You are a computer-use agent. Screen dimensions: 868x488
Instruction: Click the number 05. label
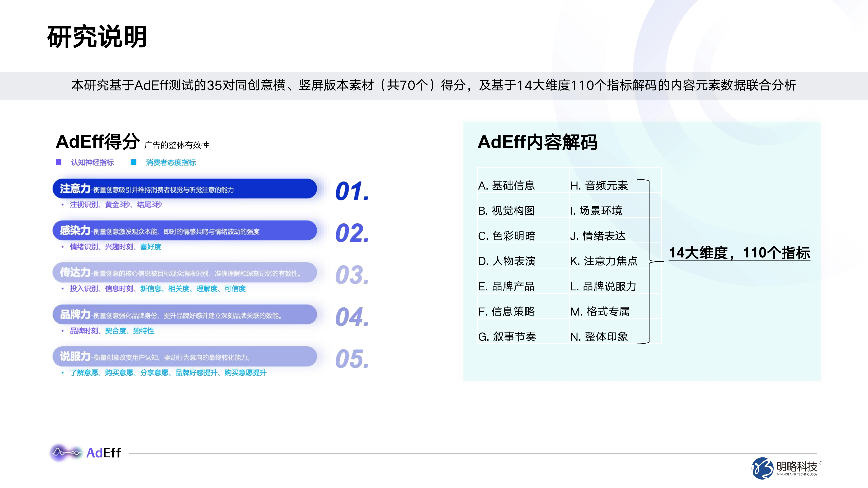352,359
